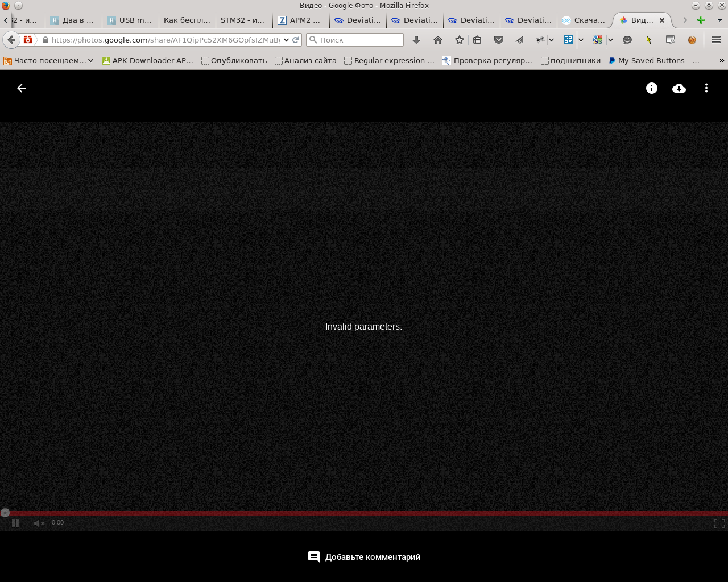Open the APK Downloader bookmark
This screenshot has height=582, width=728.
(148, 60)
